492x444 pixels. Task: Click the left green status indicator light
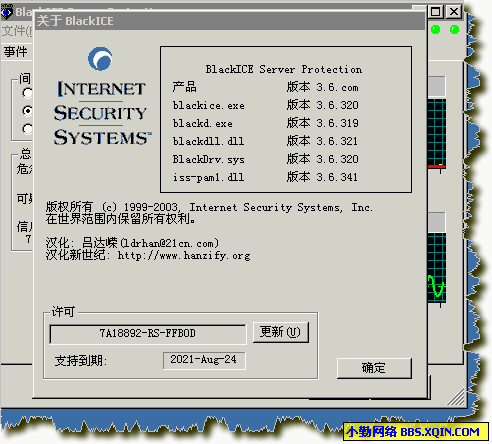click(x=435, y=30)
